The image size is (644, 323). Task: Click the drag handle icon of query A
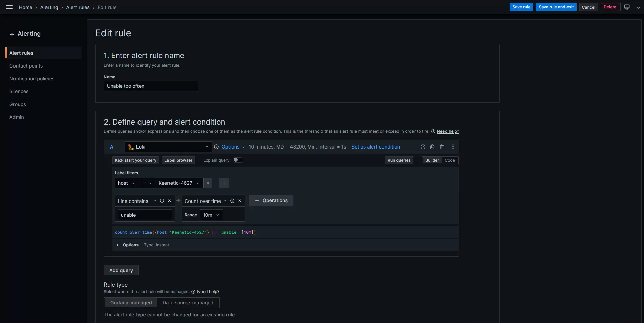(453, 147)
